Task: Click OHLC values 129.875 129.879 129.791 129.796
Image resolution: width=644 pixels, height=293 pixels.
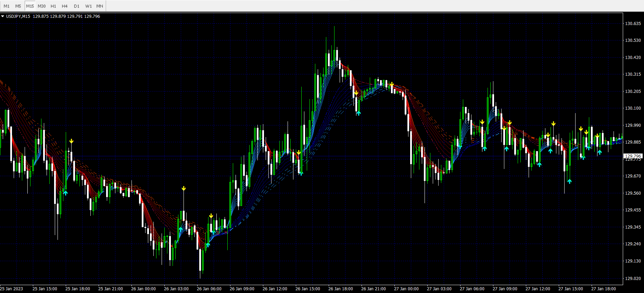Action: click(x=66, y=16)
